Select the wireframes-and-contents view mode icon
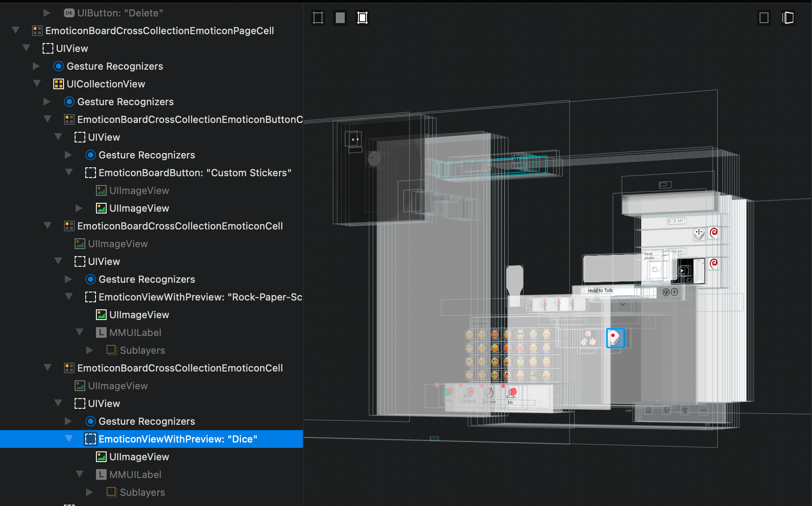The width and height of the screenshot is (812, 506). tap(362, 18)
